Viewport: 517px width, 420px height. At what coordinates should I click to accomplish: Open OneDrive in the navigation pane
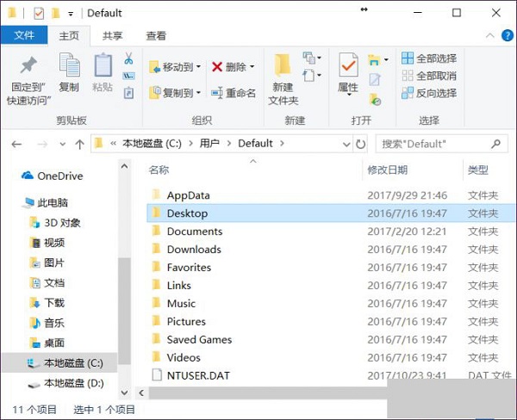click(53, 176)
